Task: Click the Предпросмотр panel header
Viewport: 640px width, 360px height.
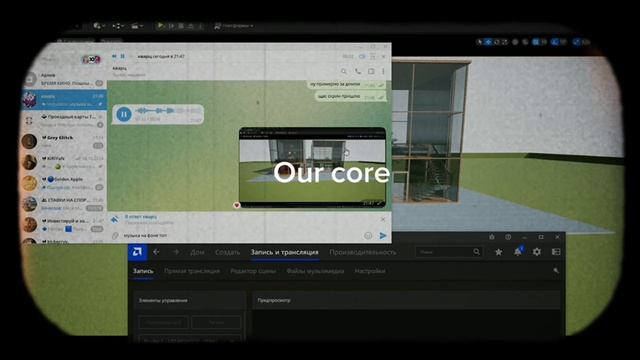Action: coord(406,300)
